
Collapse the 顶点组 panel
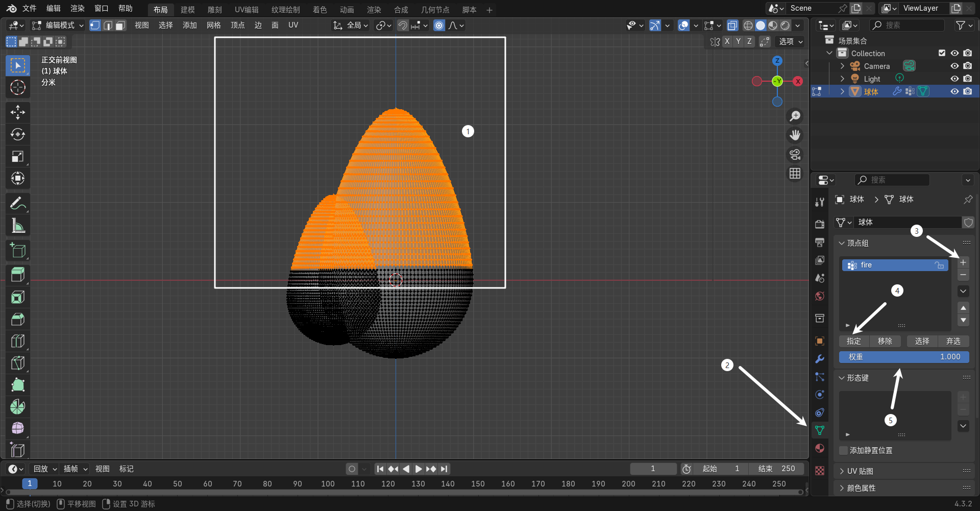857,243
